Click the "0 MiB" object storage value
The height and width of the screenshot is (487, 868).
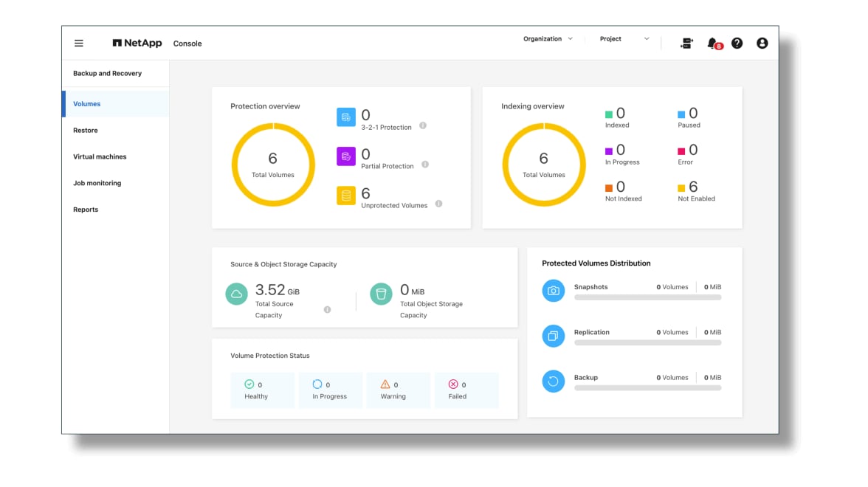pos(413,290)
